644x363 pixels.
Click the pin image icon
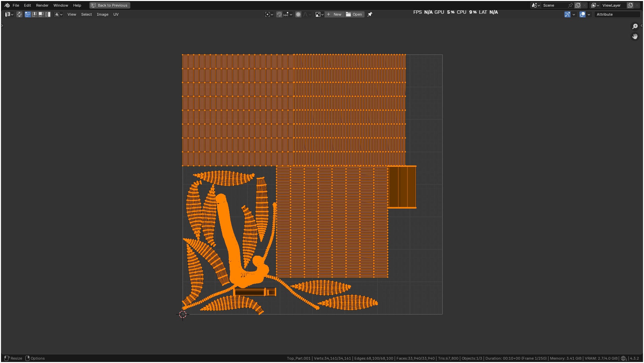(x=370, y=14)
